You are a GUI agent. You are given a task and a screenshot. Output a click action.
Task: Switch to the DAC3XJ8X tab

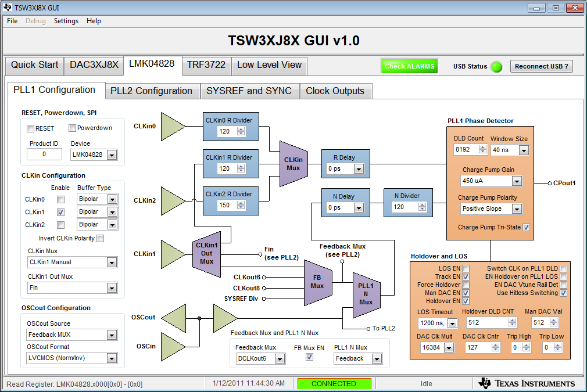[94, 65]
